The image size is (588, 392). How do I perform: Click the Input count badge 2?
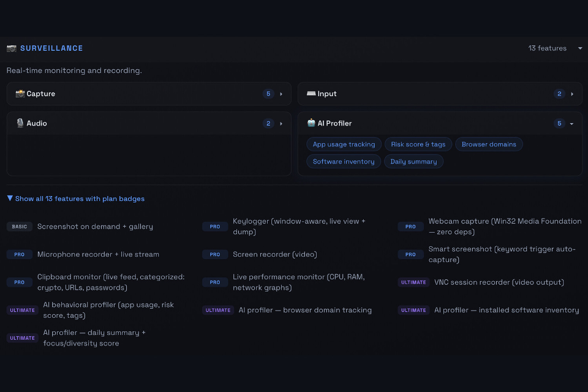point(559,94)
